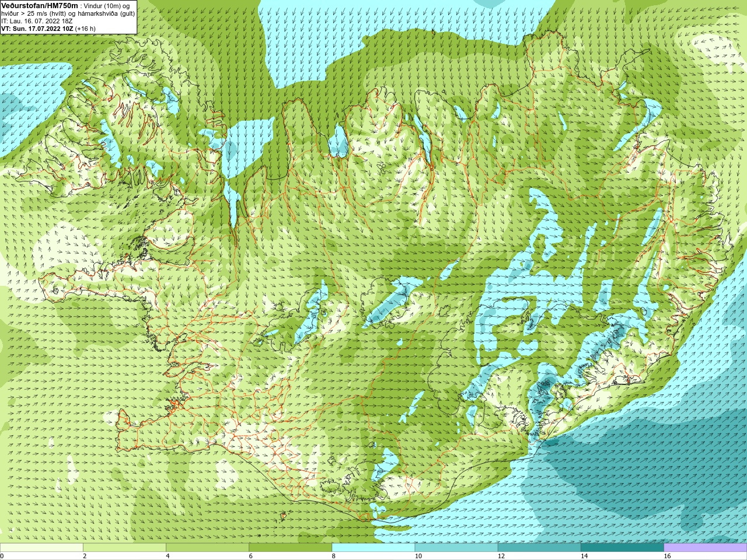Click the 'Vindur (10m) og' label
The image size is (747, 560).
coord(107,6)
